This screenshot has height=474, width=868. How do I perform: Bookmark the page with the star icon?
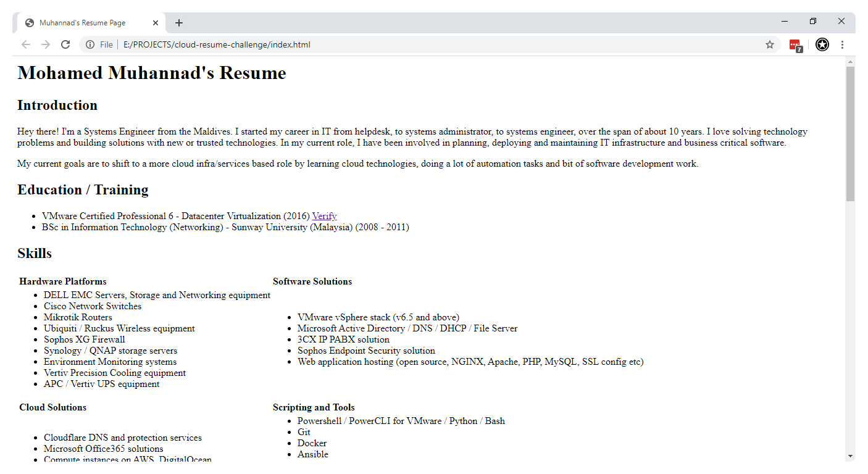tap(769, 44)
